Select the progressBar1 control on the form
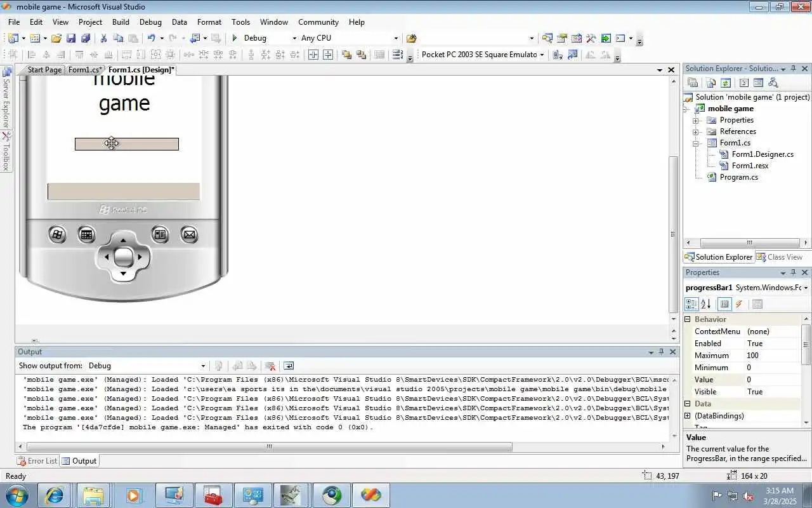Screen dimensions: 812x508 [x=126, y=144]
